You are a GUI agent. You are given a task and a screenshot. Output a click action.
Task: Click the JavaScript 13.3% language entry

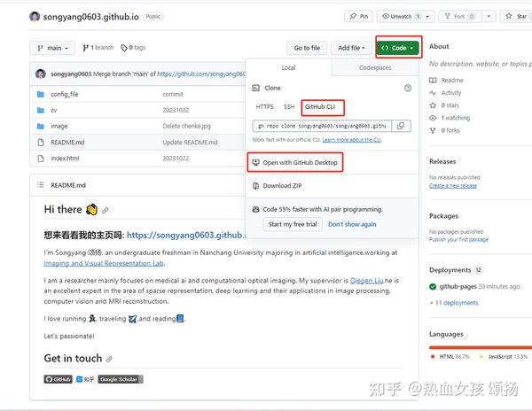503,356
